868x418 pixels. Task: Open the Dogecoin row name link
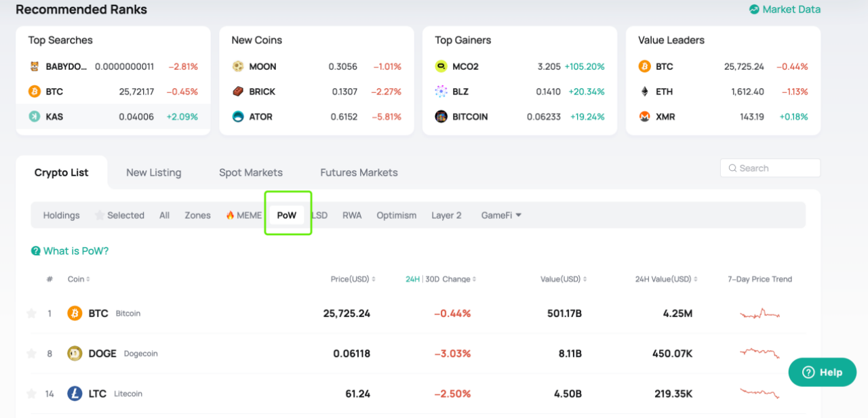(141, 354)
